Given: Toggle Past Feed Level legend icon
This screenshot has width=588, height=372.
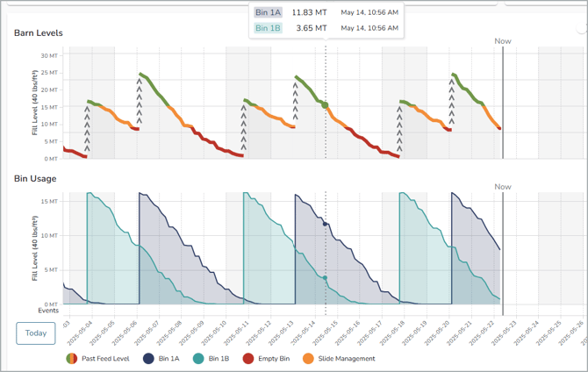Looking at the screenshot, I should [x=71, y=358].
